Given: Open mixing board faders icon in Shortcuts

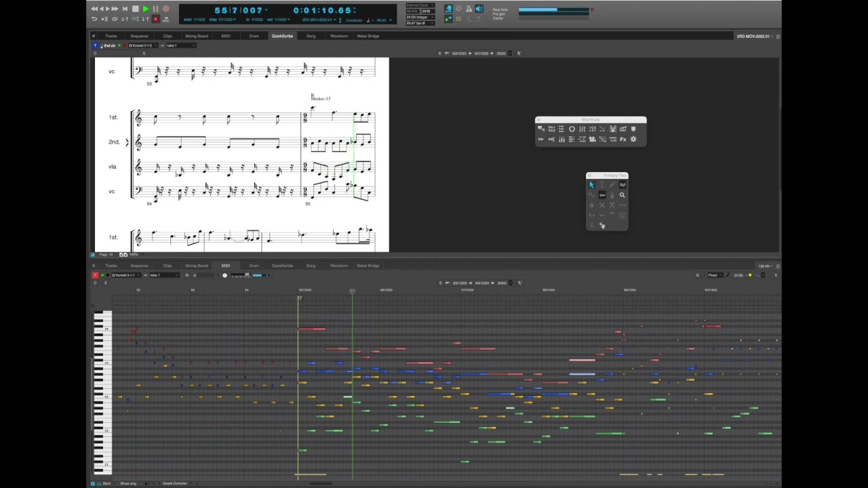Looking at the screenshot, I should pyautogui.click(x=582, y=129).
